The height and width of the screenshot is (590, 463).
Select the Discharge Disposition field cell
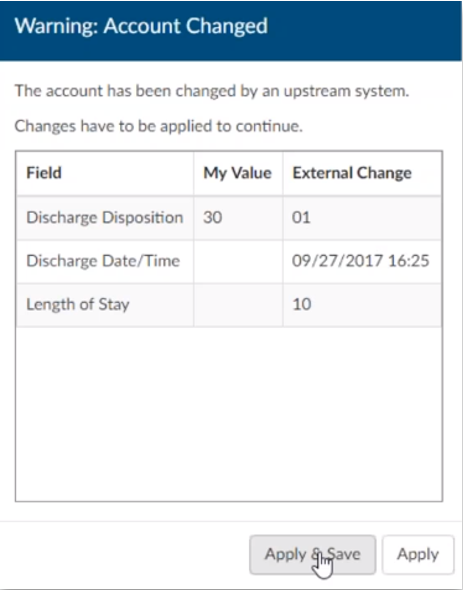pyautogui.click(x=105, y=217)
